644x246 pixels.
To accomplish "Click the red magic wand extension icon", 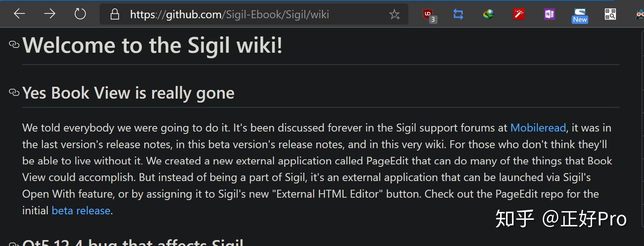I will [519, 14].
